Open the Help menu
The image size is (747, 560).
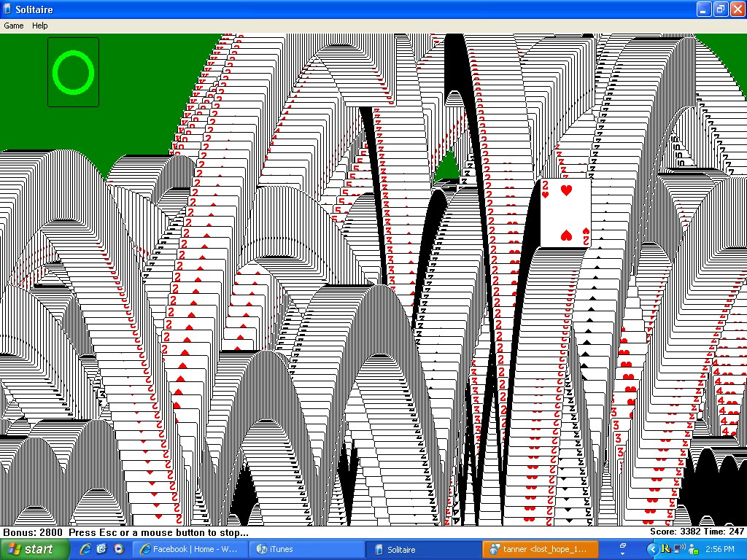(x=39, y=26)
